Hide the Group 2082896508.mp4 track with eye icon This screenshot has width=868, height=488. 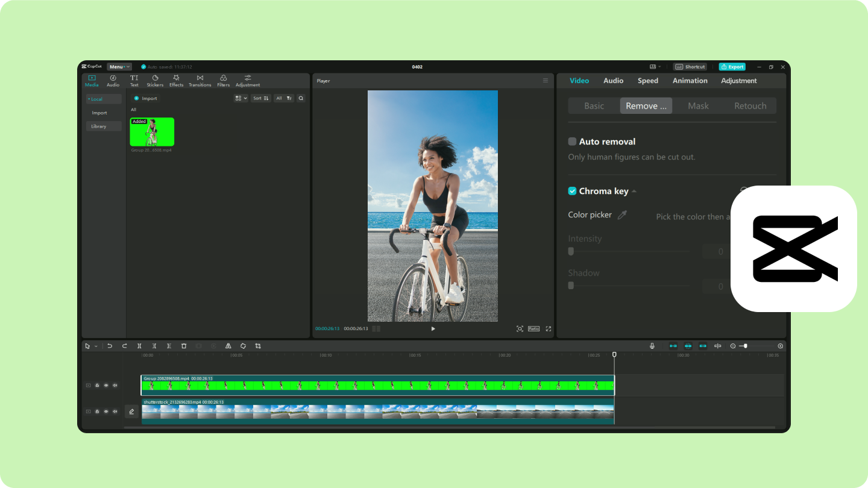(106, 385)
